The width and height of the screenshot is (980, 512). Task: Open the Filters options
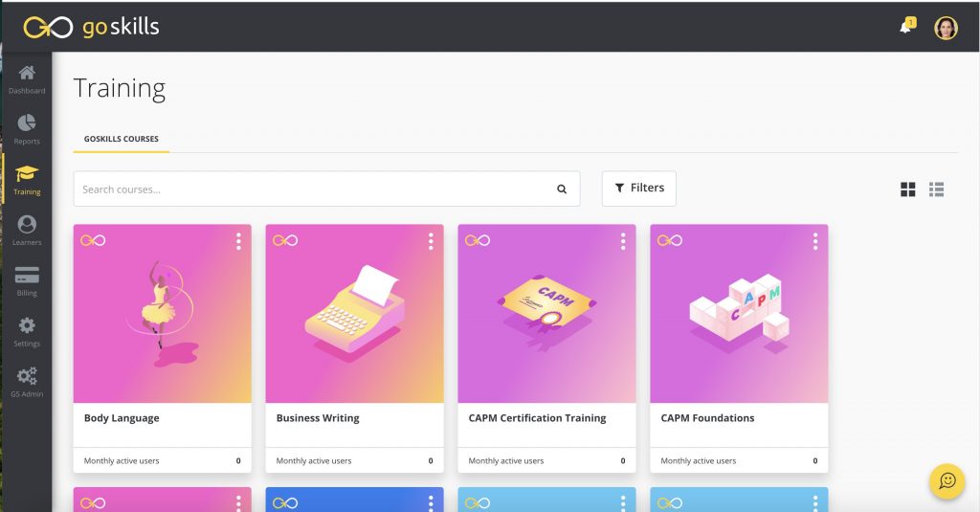pos(638,189)
